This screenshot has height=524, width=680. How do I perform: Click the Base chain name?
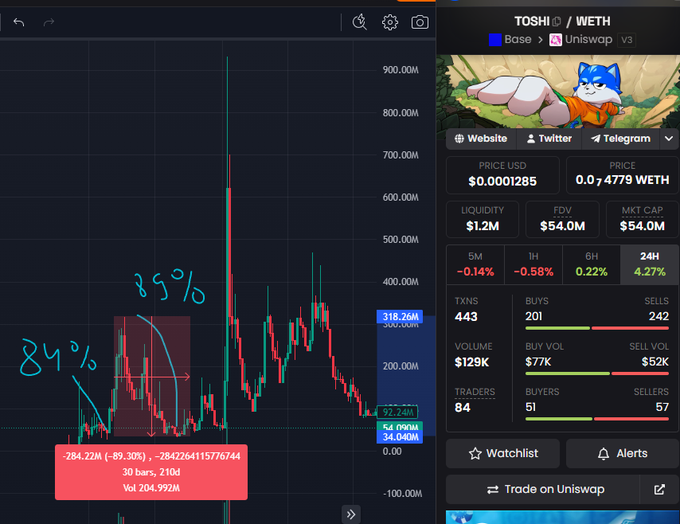pyautogui.click(x=518, y=39)
